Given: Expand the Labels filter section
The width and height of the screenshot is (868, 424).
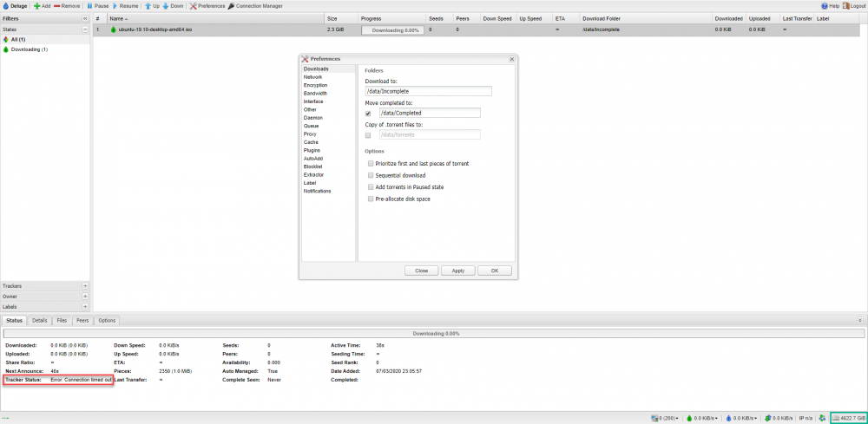Looking at the screenshot, I should click(85, 306).
